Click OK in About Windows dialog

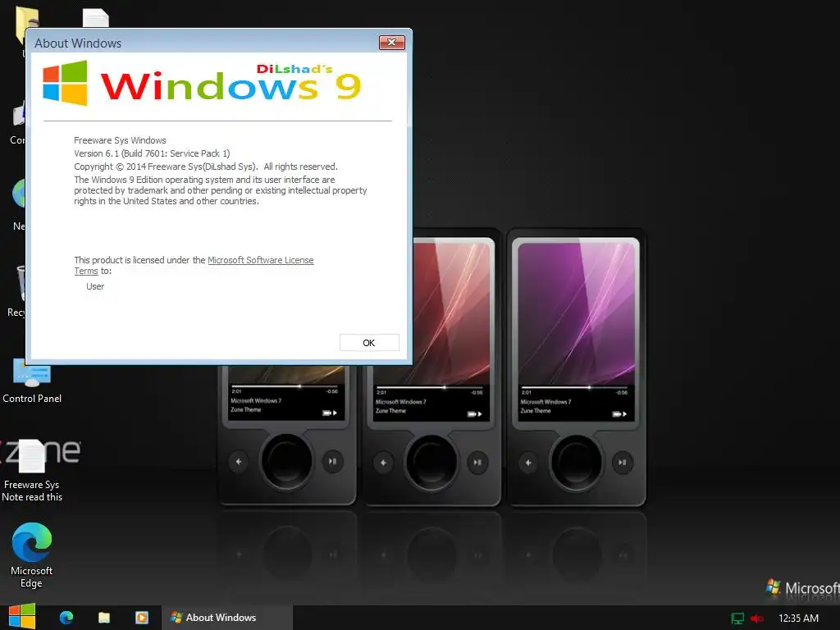[x=369, y=343]
